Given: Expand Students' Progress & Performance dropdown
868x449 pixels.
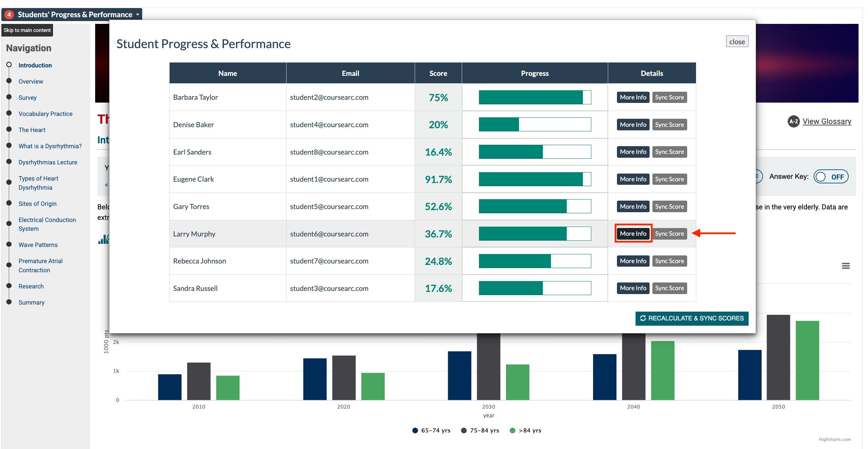Looking at the screenshot, I should (x=72, y=14).
